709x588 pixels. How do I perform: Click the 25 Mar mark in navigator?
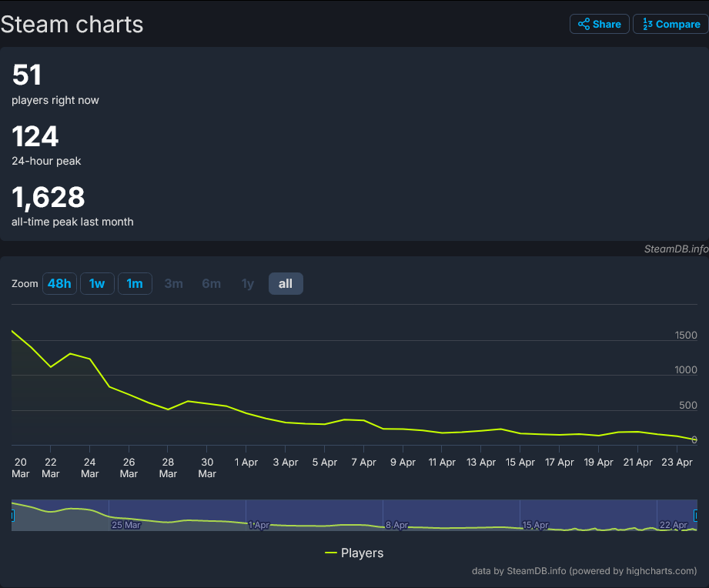[x=126, y=525]
